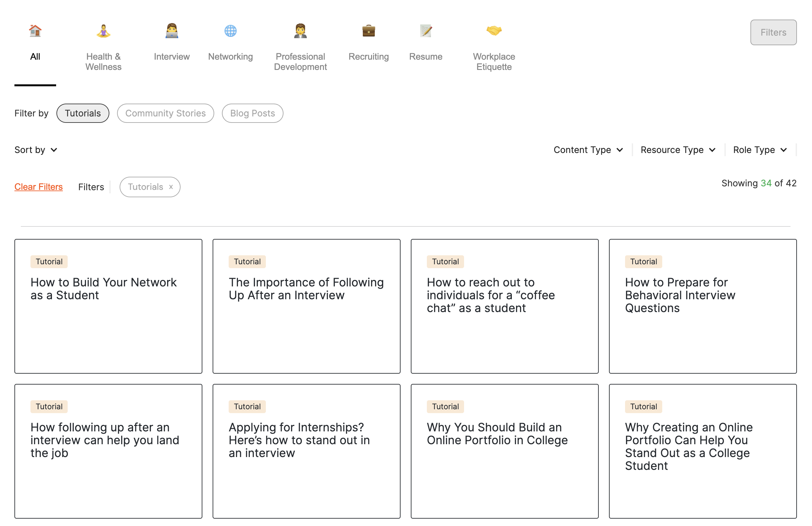Open How to Build Your Network card

point(108,306)
